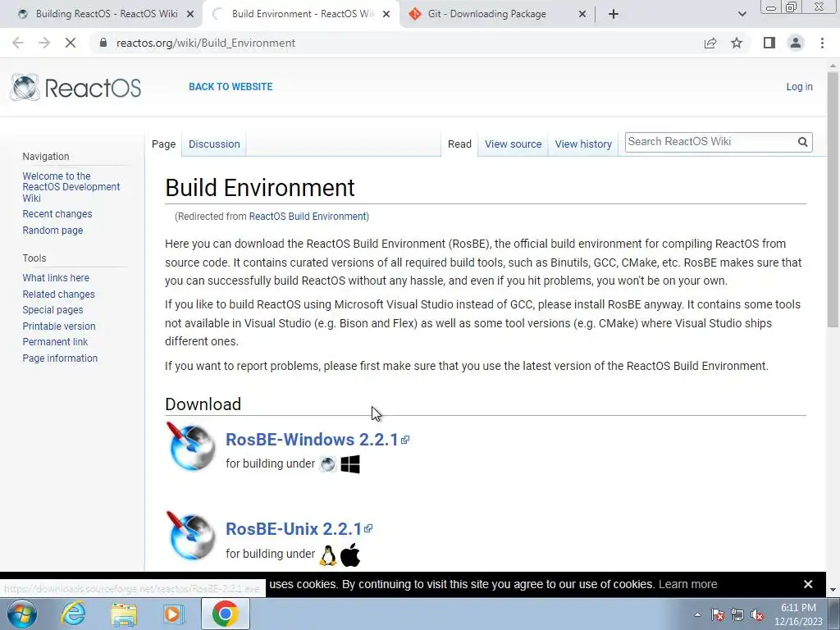Open the Page tab
This screenshot has width=840, height=630.
[x=163, y=144]
